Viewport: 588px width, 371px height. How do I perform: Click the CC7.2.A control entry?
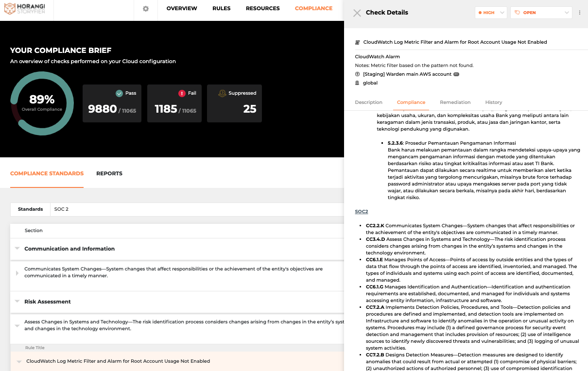(x=472, y=328)
